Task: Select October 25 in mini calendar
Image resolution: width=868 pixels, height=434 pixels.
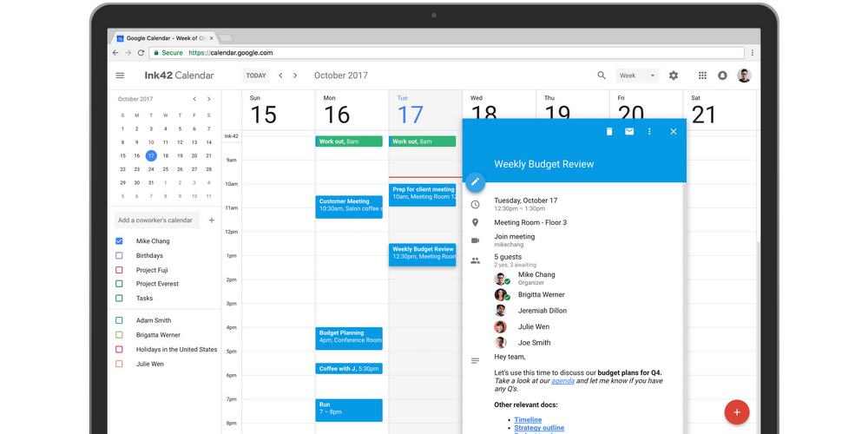Action: click(166, 169)
